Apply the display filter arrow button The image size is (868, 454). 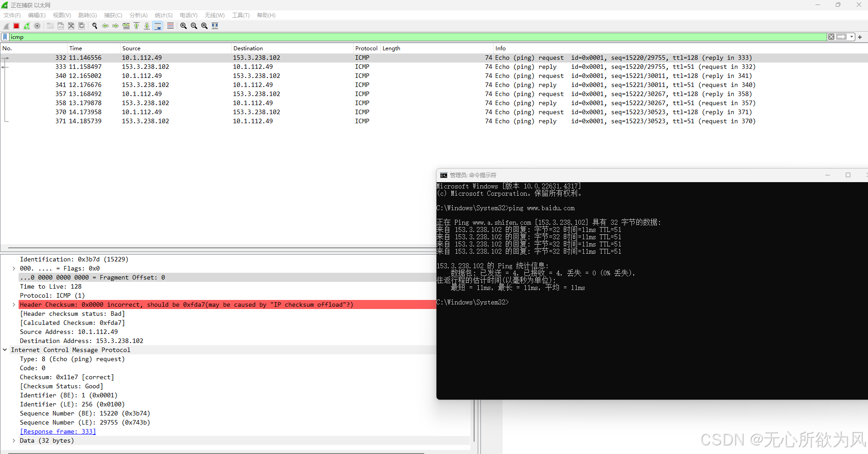(842, 37)
